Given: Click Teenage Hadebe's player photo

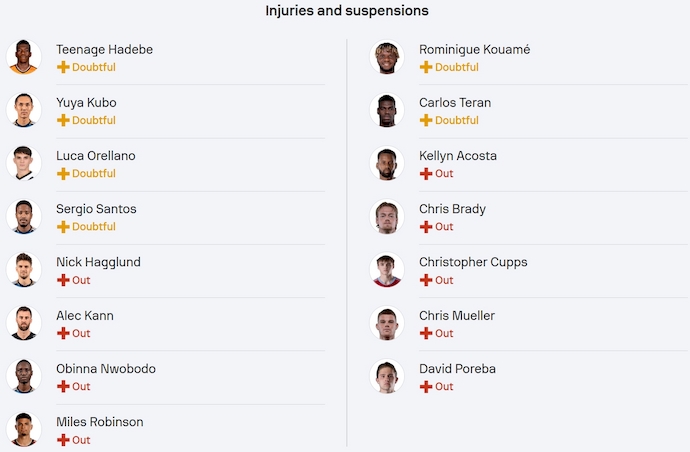Looking at the screenshot, I should point(24,57).
